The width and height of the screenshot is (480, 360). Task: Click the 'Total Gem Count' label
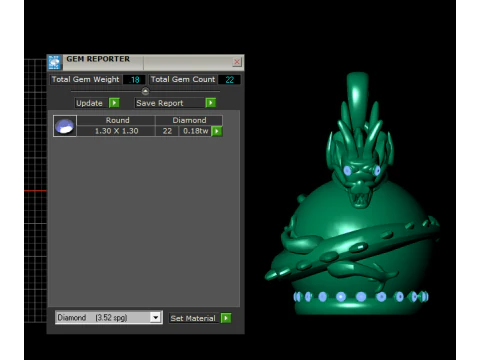[x=183, y=79]
